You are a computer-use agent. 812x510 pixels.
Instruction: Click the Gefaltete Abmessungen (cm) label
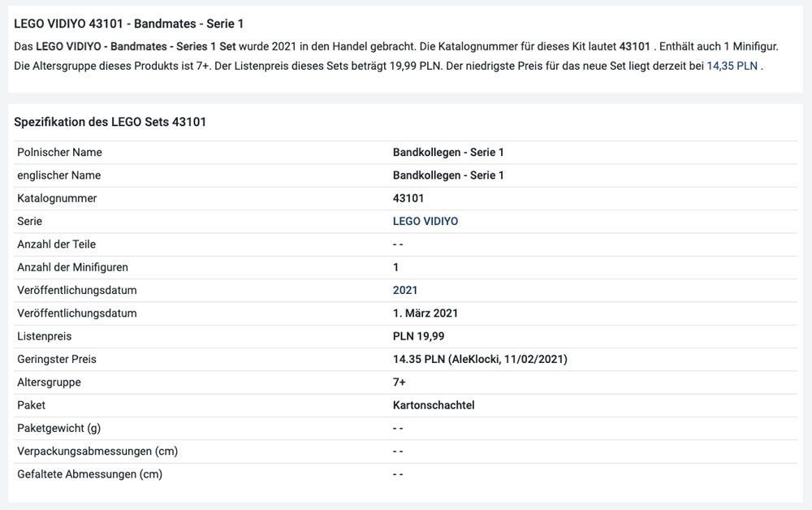click(89, 474)
